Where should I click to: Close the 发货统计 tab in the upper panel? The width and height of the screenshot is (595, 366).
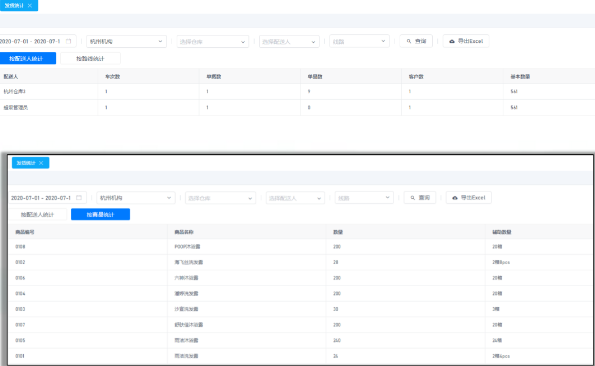point(30,5)
